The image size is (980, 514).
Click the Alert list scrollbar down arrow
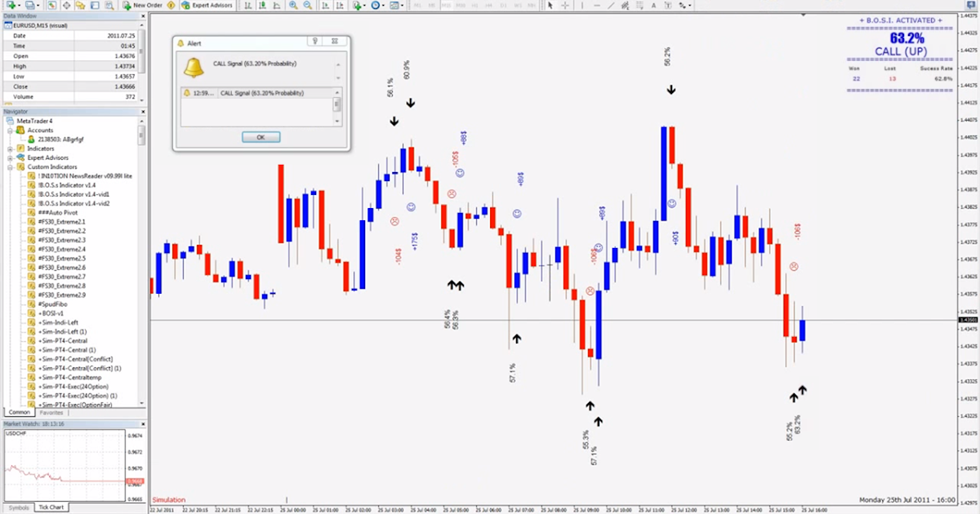coord(336,120)
